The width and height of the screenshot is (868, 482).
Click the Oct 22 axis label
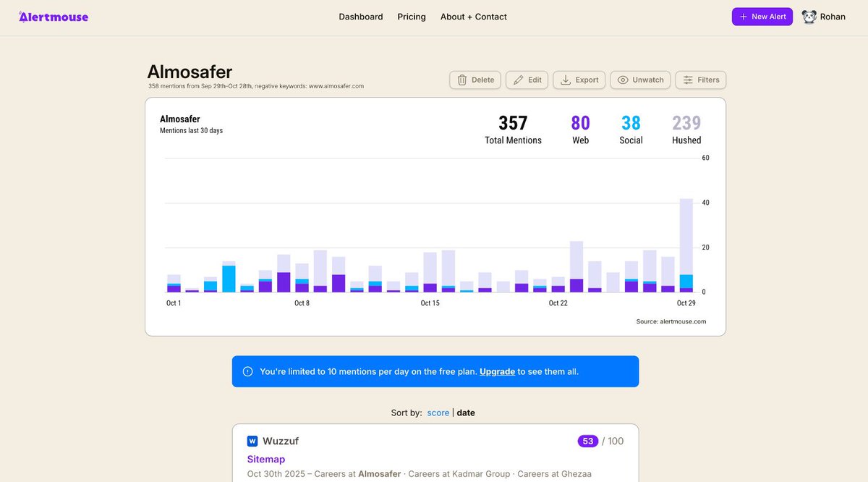pos(558,303)
